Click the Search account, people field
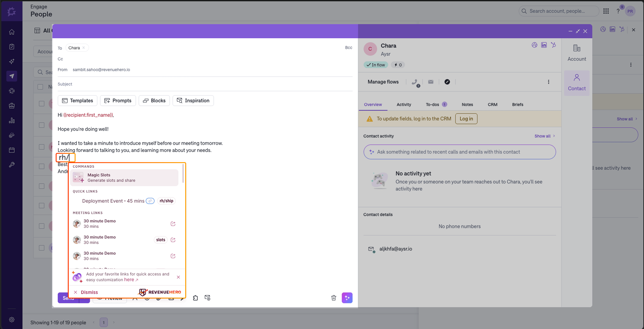The height and width of the screenshot is (329, 644). [559, 11]
